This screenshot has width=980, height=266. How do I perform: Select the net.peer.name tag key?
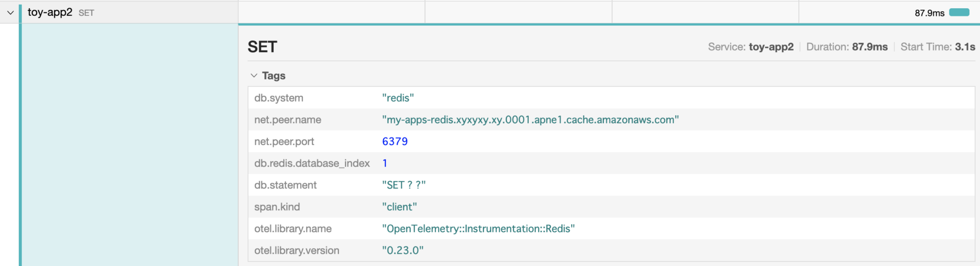pyautogui.click(x=287, y=120)
